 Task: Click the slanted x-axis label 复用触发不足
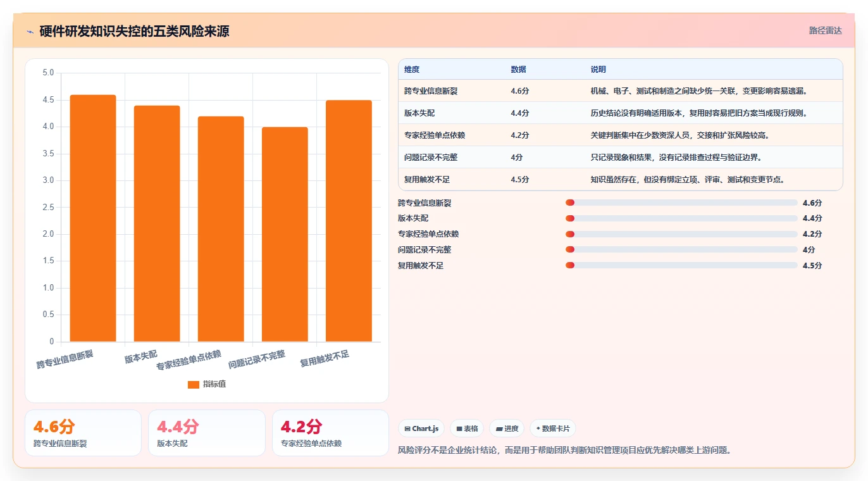click(x=325, y=359)
